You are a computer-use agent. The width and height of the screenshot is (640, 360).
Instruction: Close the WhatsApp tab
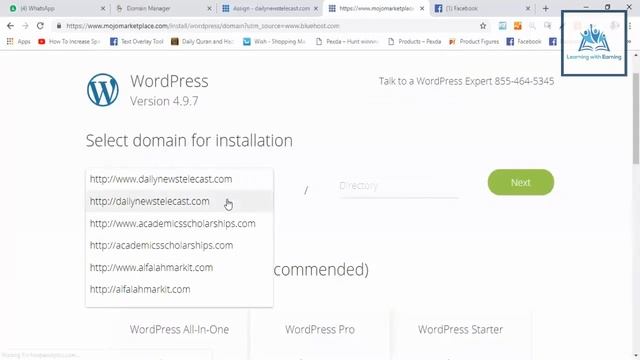tap(103, 8)
